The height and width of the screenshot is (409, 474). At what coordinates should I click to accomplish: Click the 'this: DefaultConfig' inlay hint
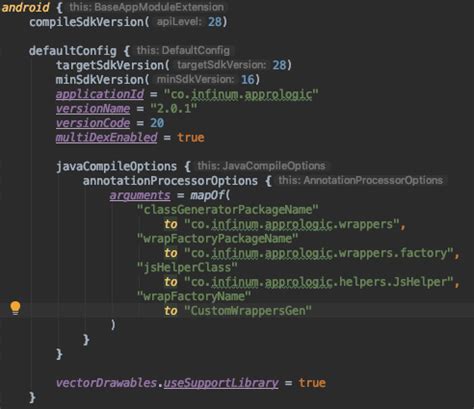[x=183, y=51]
